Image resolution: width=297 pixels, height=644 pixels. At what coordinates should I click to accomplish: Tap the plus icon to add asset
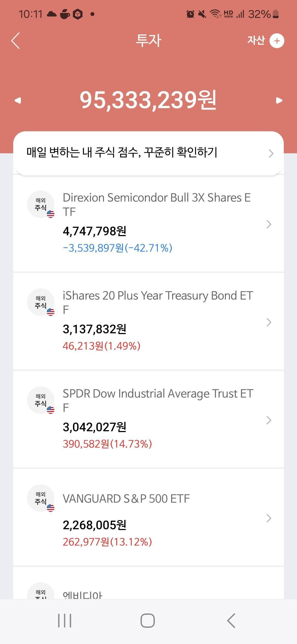277,41
